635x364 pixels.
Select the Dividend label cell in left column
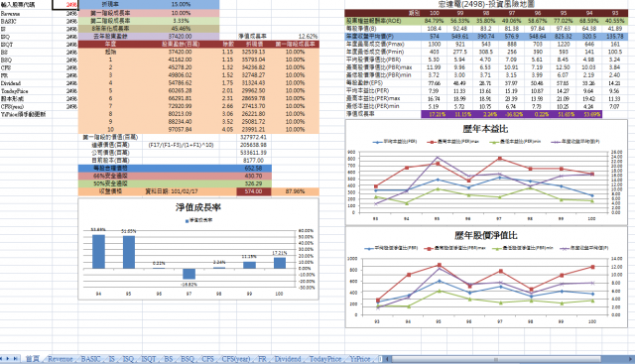(26, 83)
